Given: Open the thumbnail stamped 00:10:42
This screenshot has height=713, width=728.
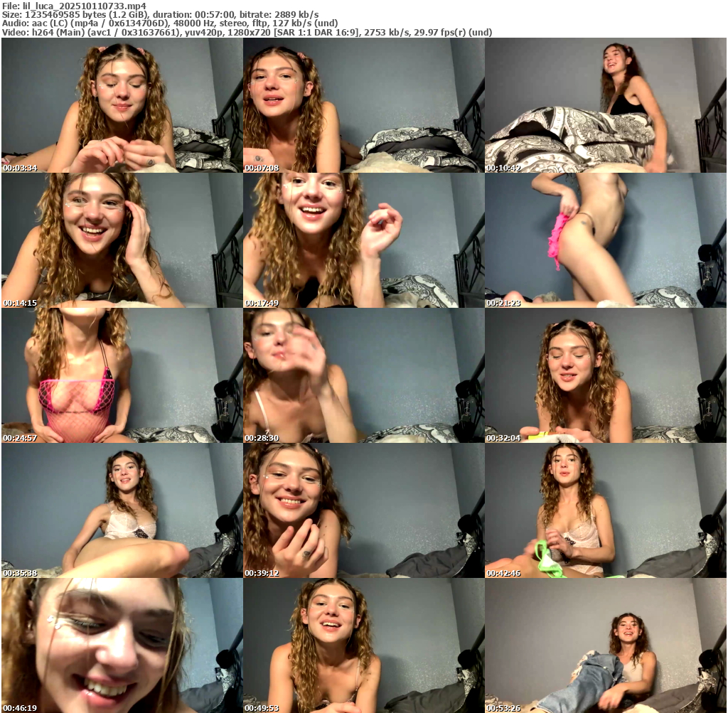Looking at the screenshot, I should pos(606,105).
